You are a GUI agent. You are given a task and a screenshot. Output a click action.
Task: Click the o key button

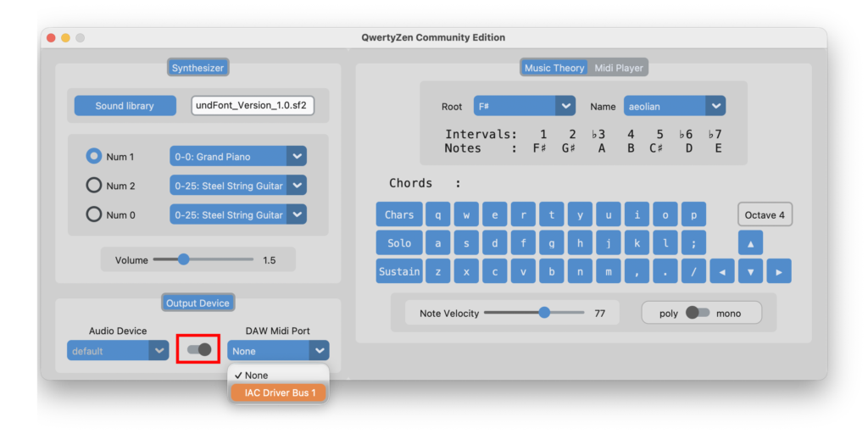click(x=665, y=214)
